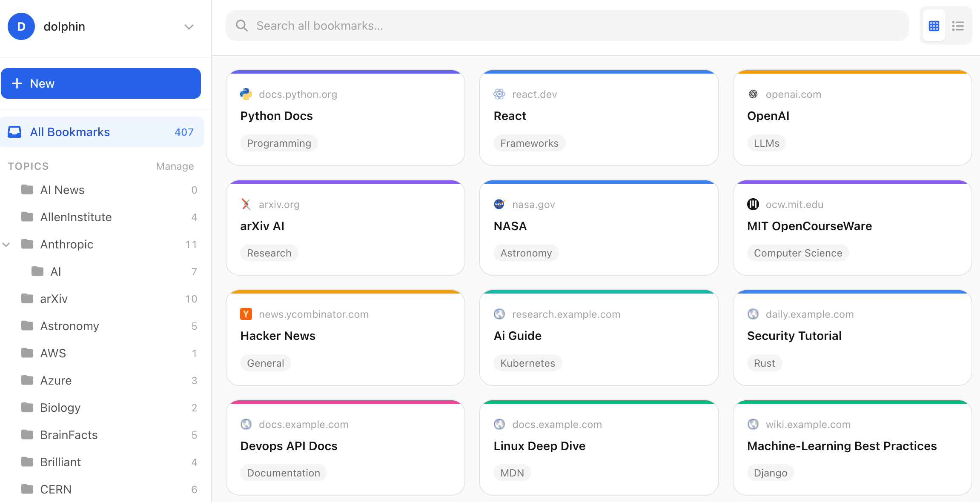Click globe favicon on Linux Deep Dive card
Viewport: 980px width, 502px height.
pos(499,424)
